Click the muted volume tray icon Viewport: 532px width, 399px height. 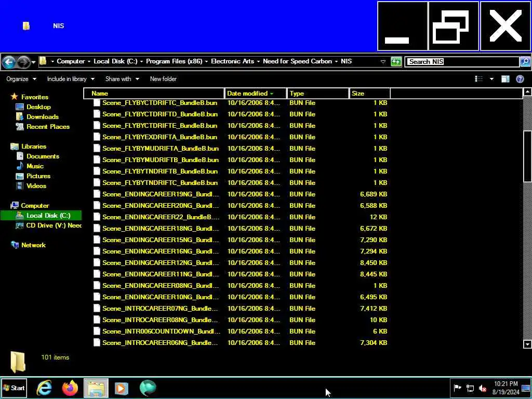coord(483,388)
